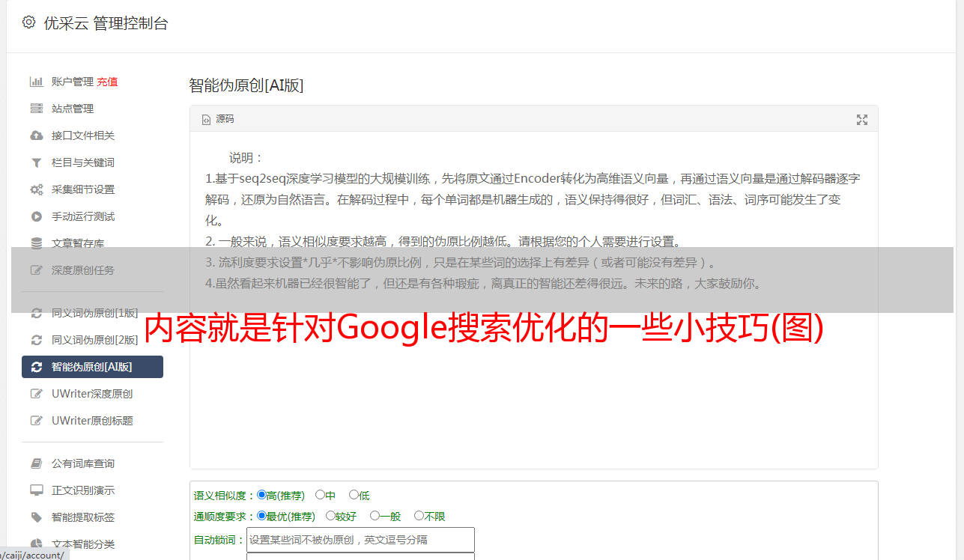This screenshot has width=964, height=560.
Task: Open 文本智能分类 page
Action: 83,544
